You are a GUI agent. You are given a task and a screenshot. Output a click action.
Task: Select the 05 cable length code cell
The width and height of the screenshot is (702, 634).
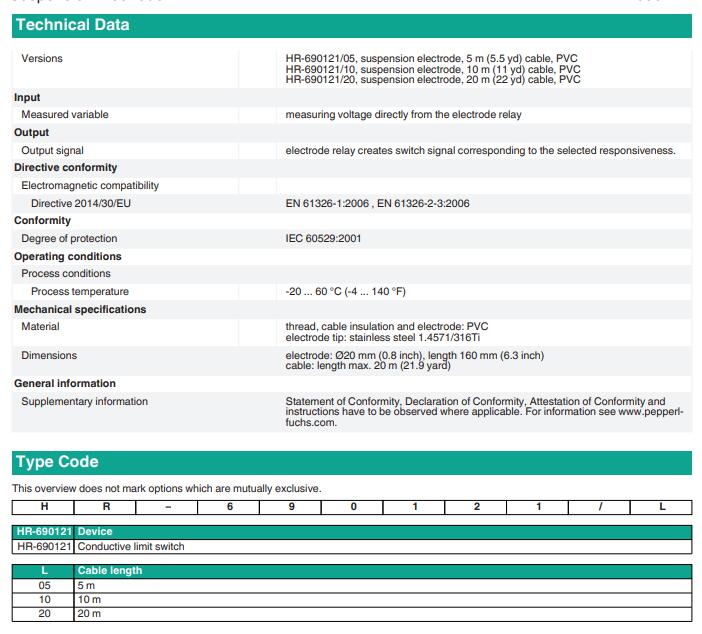pos(44,585)
